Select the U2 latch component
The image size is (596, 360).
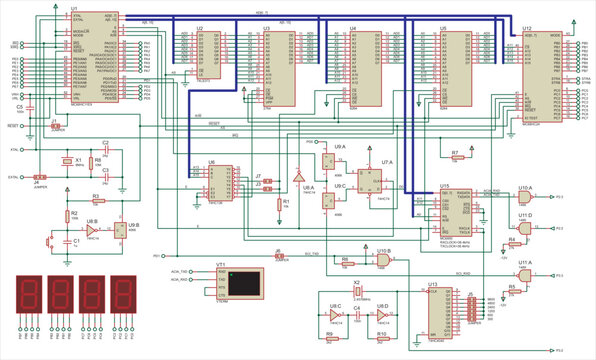click(x=208, y=55)
